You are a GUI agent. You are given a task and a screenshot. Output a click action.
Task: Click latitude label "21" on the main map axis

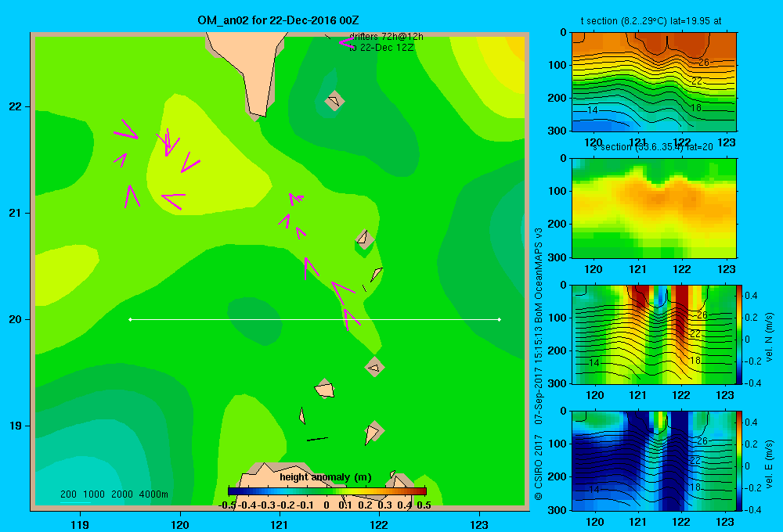click(15, 213)
